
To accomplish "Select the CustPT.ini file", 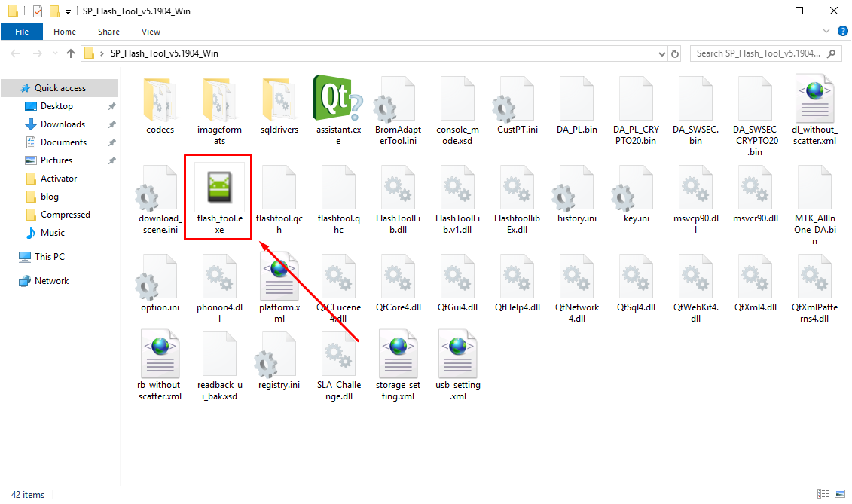I will [518, 106].
